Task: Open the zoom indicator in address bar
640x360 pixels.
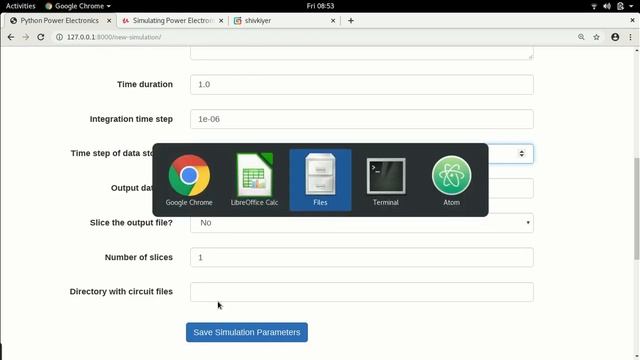Action: coord(581,37)
